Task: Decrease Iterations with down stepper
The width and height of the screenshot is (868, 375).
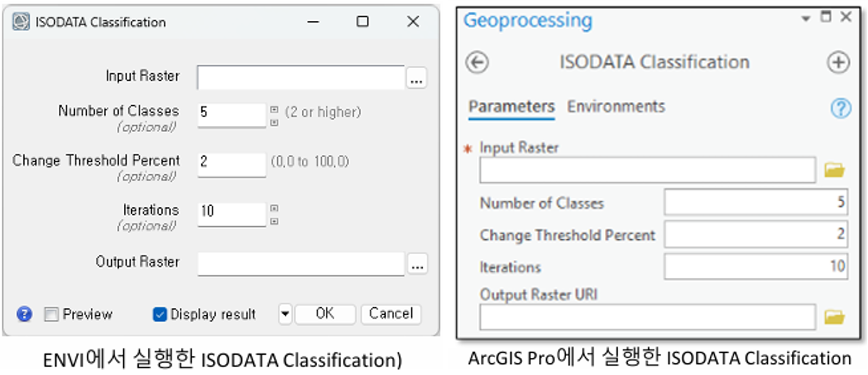Action: [x=274, y=222]
